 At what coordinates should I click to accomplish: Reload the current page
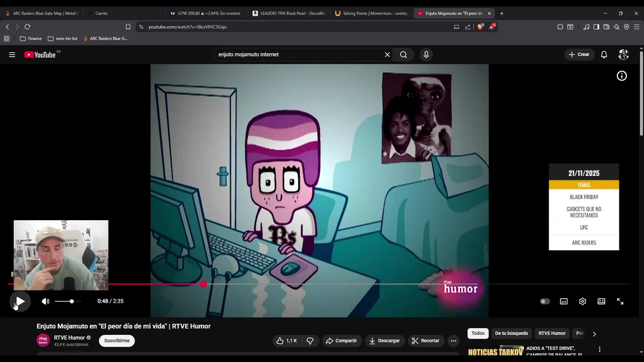click(27, 27)
